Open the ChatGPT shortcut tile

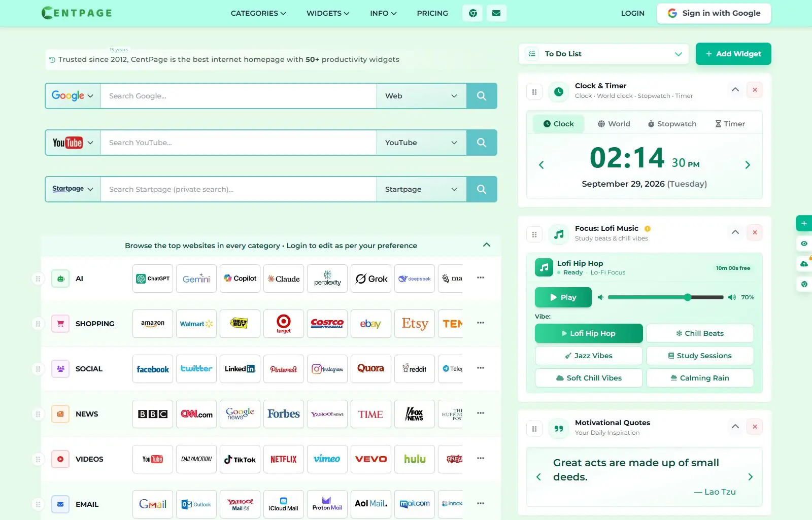pyautogui.click(x=153, y=279)
